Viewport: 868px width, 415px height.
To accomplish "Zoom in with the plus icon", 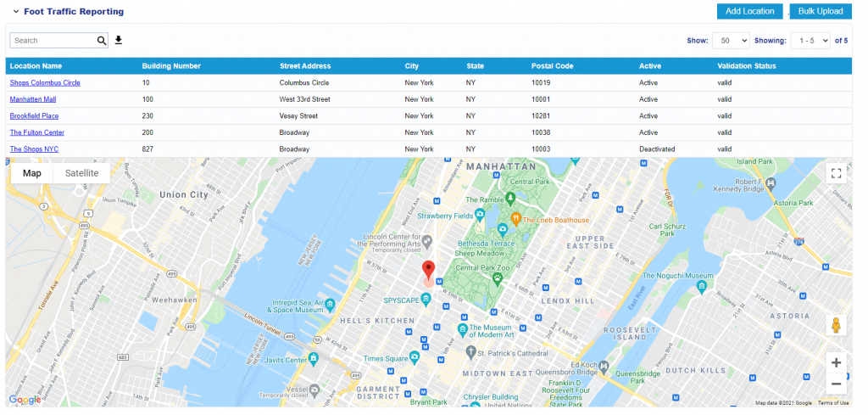I will pos(836,363).
